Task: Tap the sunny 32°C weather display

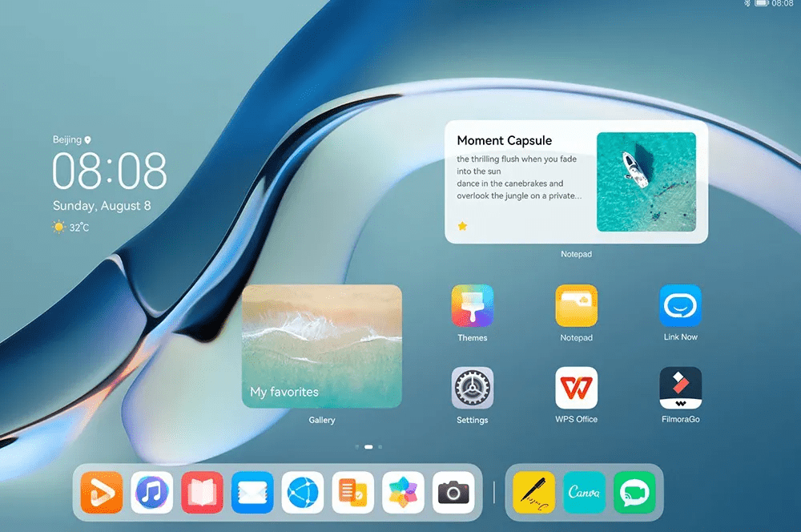Action: click(70, 228)
